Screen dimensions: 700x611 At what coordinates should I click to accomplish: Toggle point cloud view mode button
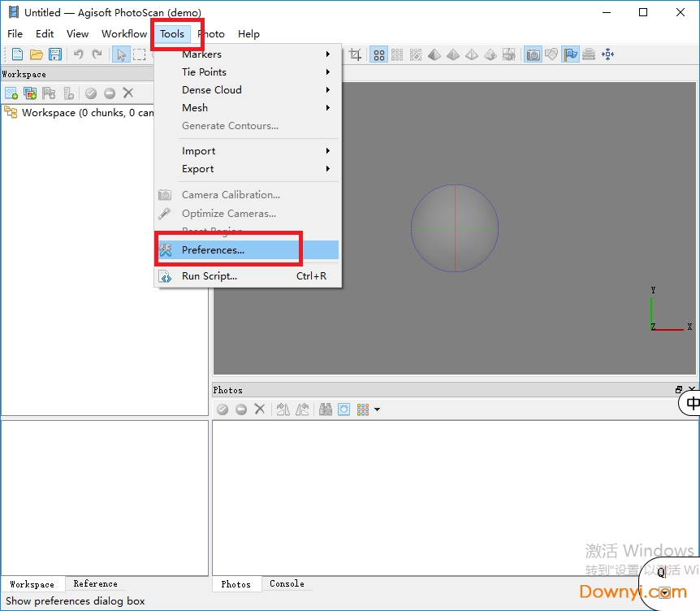pyautogui.click(x=378, y=54)
